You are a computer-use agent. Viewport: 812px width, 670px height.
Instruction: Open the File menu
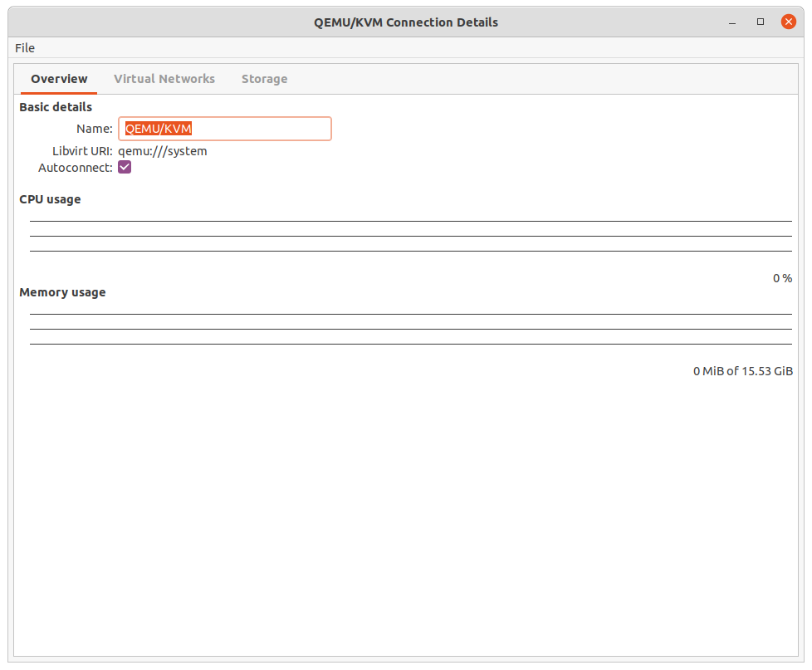tap(25, 48)
